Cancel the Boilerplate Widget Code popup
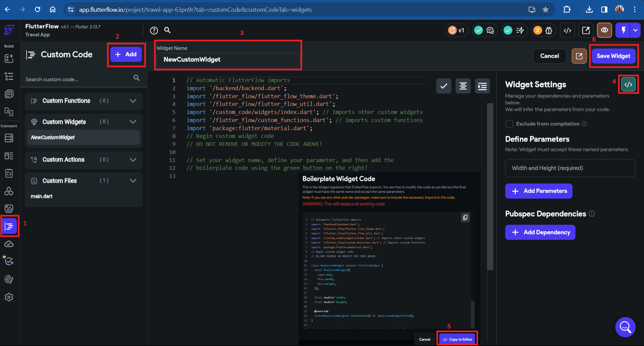This screenshot has width=644, height=346. [425, 339]
